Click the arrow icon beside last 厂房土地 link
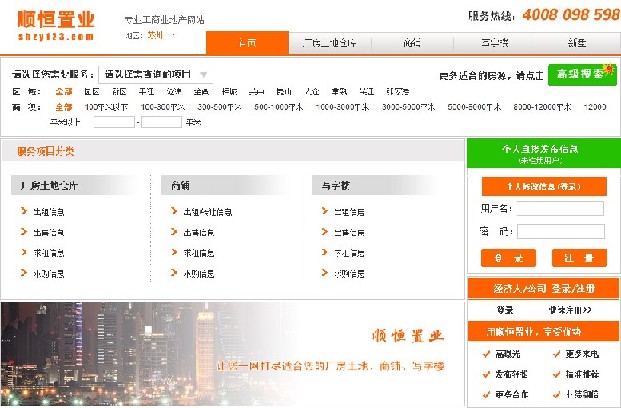The image size is (621, 408). tap(23, 273)
